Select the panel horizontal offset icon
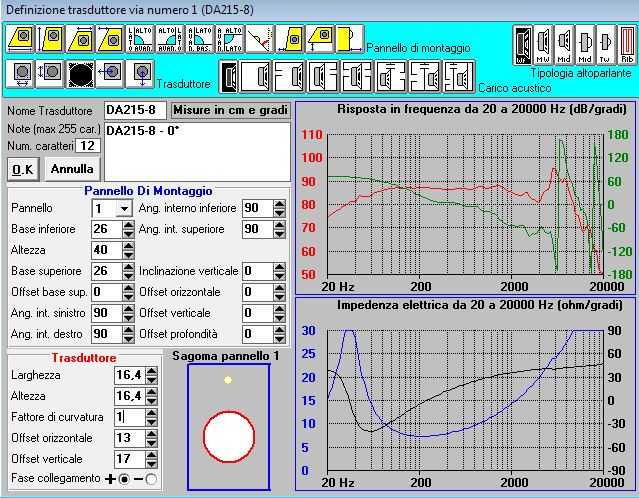Image resolution: width=639 pixels, height=498 pixels. tap(290, 40)
